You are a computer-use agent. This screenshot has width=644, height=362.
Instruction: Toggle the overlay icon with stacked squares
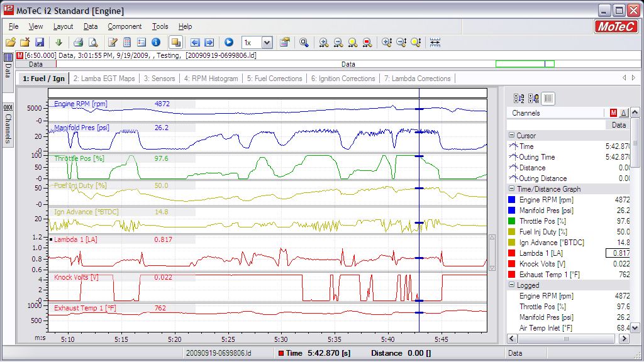click(x=176, y=42)
